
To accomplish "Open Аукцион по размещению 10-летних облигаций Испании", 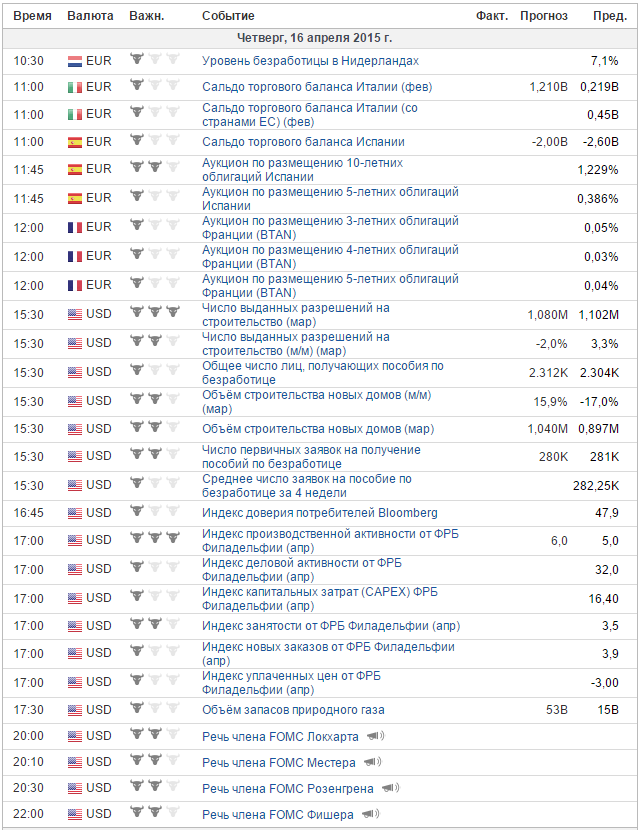I will (302, 170).
